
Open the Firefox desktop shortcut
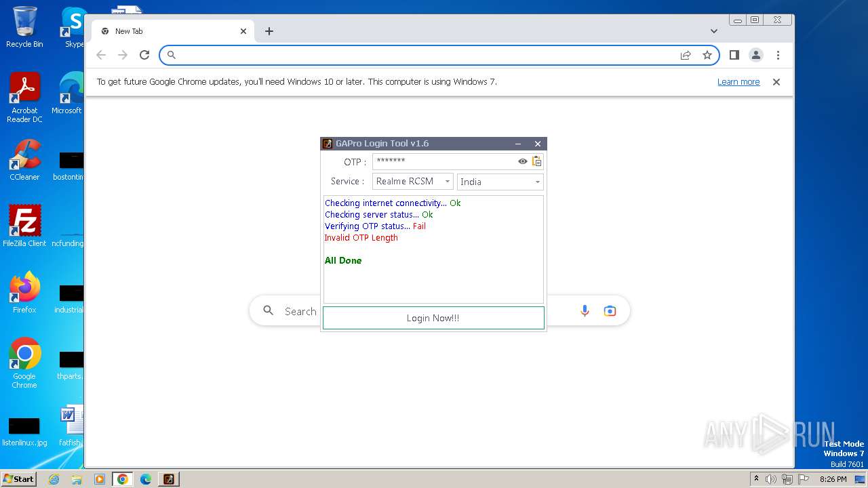[x=24, y=293]
